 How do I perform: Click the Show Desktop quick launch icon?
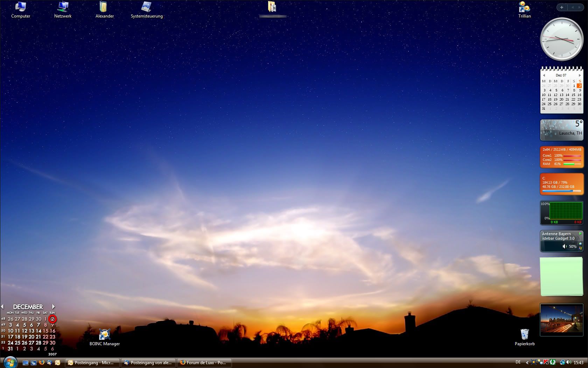point(25,363)
